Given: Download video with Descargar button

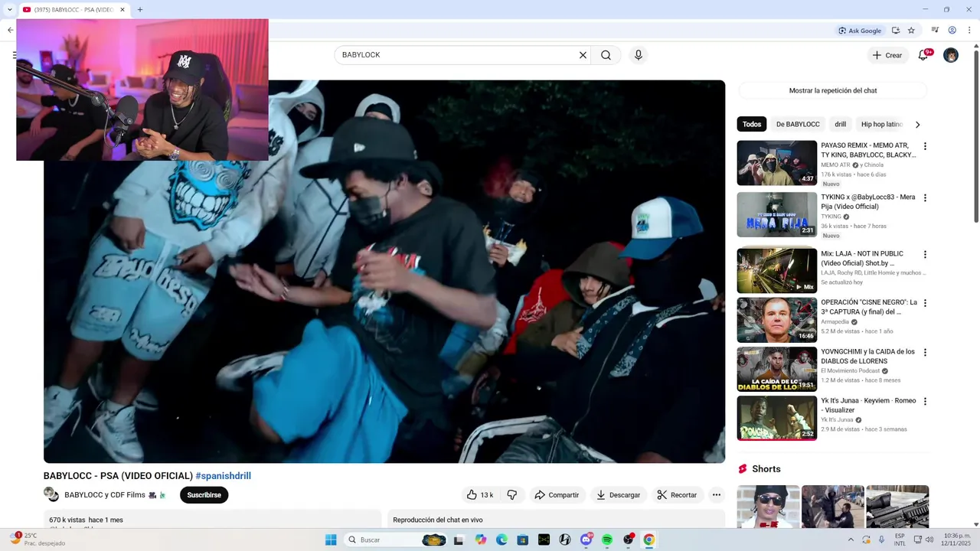Looking at the screenshot, I should tap(618, 495).
